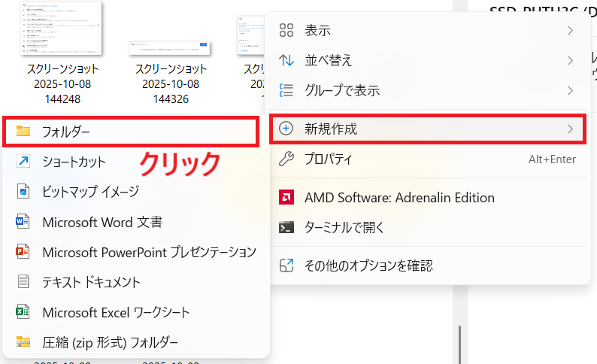597x364 pixels.
Task: Expand the 表示 submenu arrow
Action: (x=571, y=31)
